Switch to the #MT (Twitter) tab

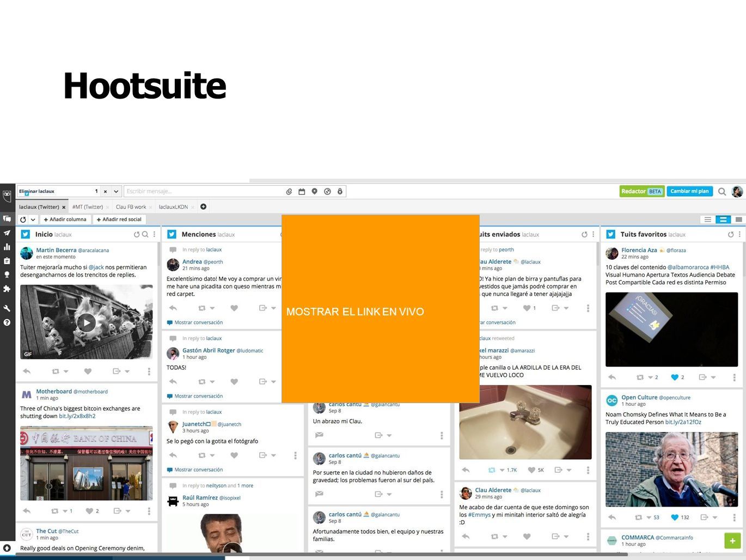pyautogui.click(x=88, y=207)
